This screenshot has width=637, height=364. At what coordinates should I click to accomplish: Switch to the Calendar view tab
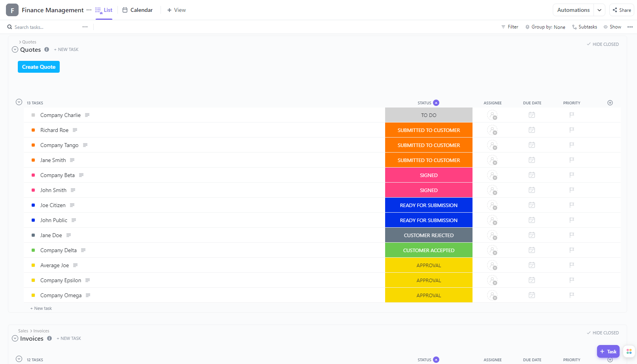coord(138,10)
